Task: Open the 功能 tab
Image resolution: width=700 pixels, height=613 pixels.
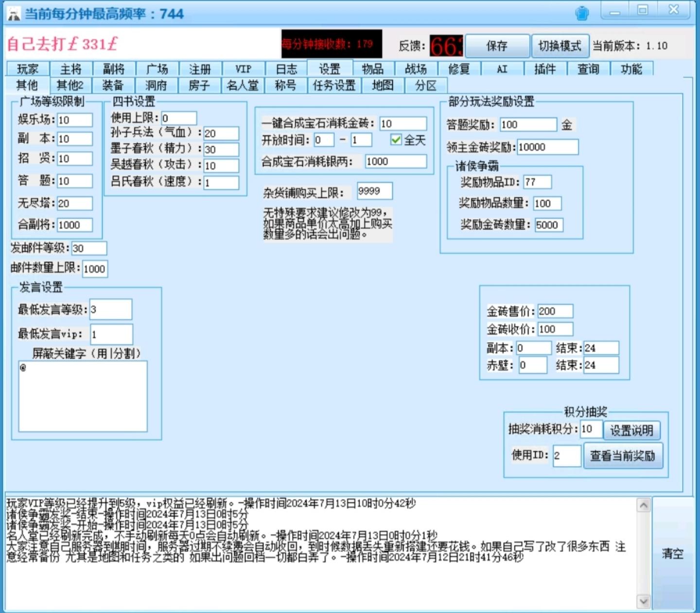Action: point(631,69)
